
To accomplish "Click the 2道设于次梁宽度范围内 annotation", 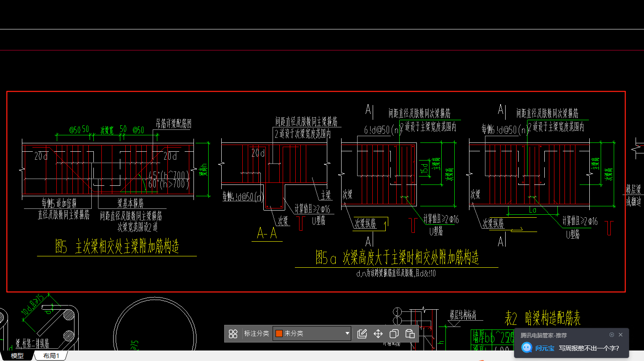I will 303,134.
